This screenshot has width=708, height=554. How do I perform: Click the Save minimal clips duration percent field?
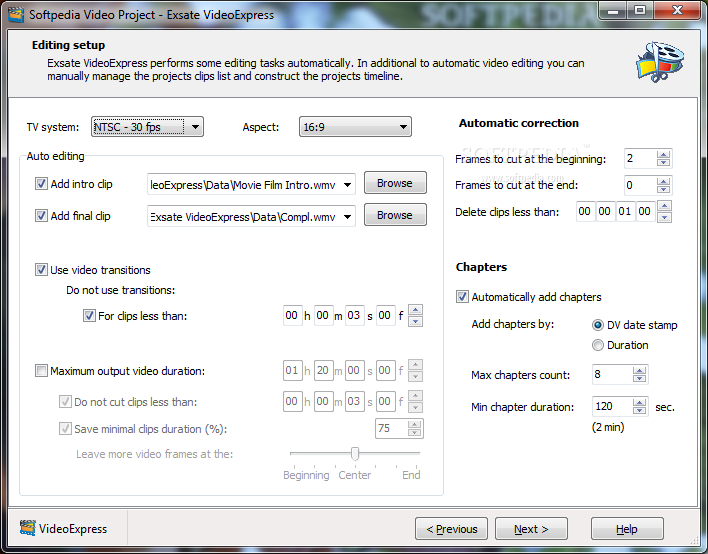coord(392,428)
